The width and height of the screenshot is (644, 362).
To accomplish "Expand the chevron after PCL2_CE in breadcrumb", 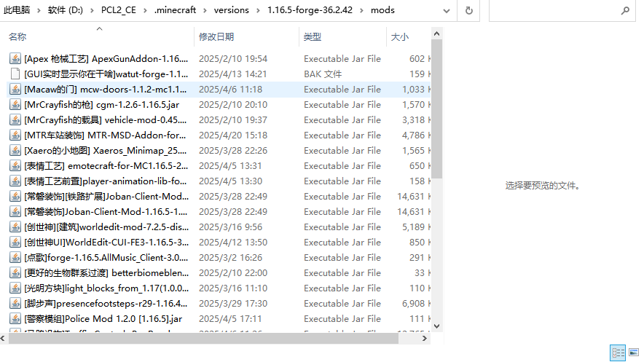I will [x=145, y=10].
